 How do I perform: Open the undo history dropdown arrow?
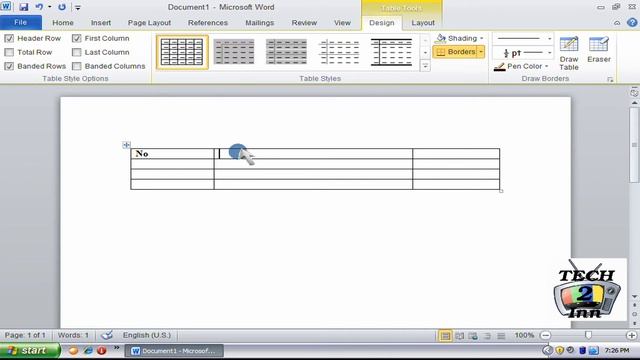point(50,7)
